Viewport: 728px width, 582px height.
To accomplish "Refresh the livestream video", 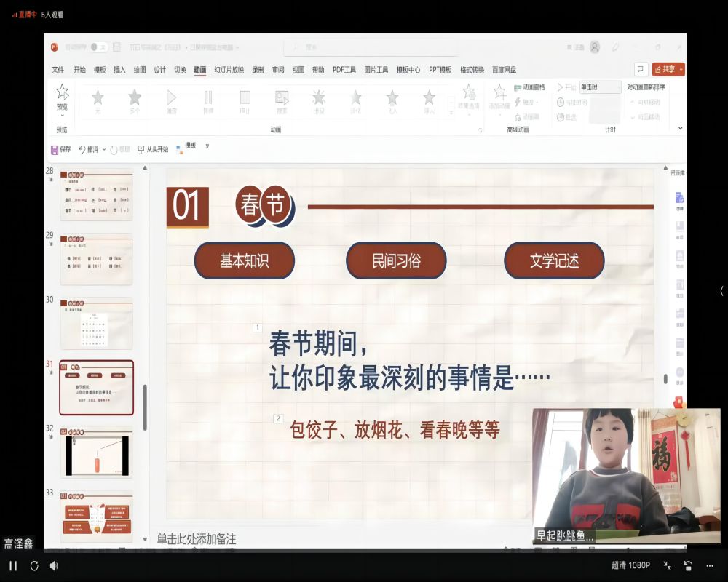I will tap(34, 566).
